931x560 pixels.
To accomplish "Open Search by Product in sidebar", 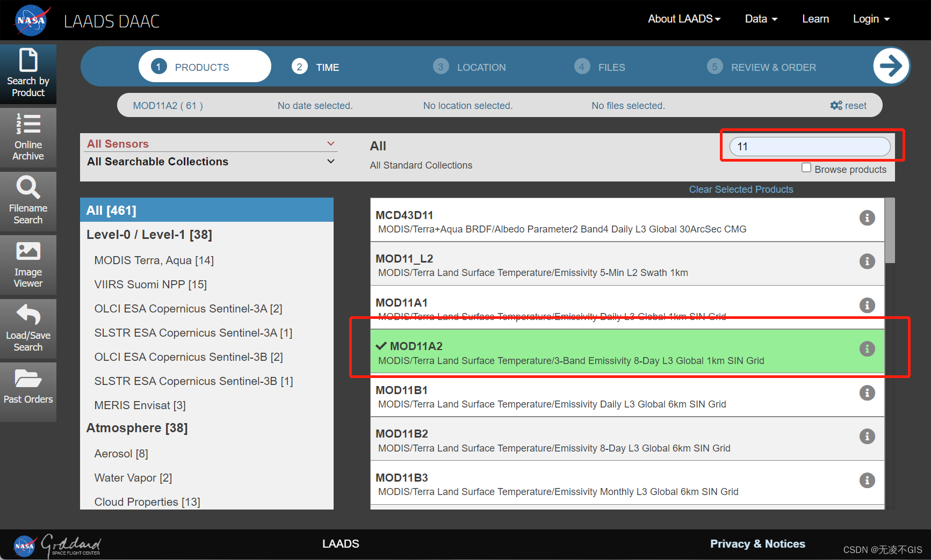I will (28, 74).
